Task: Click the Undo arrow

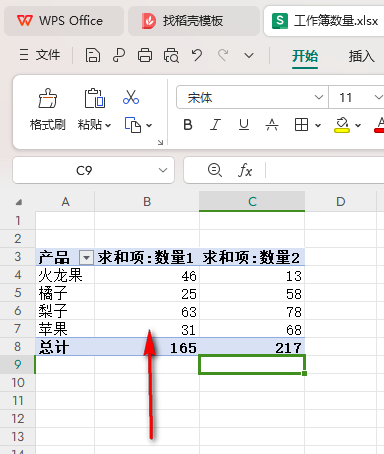Action: [197, 55]
